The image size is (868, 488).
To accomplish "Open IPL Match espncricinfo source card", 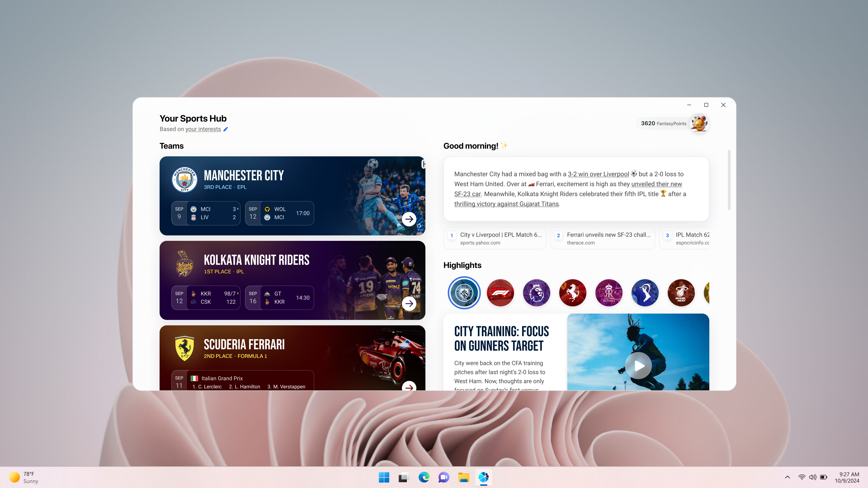I will tap(684, 238).
